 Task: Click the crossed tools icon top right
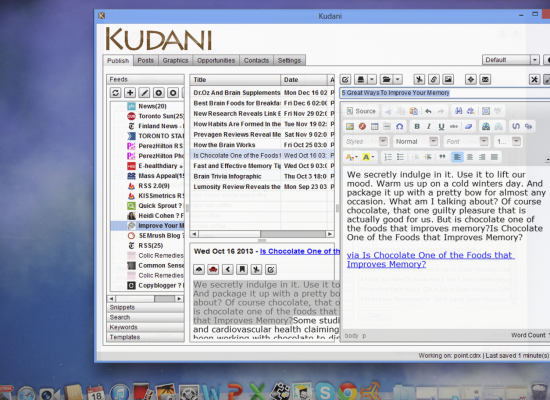click(x=534, y=80)
